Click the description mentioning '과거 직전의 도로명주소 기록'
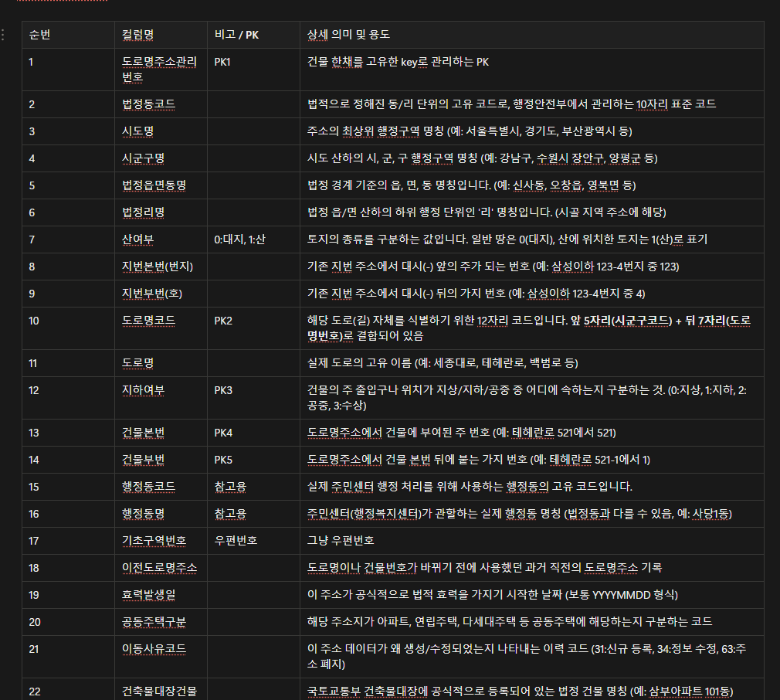 pos(532,568)
